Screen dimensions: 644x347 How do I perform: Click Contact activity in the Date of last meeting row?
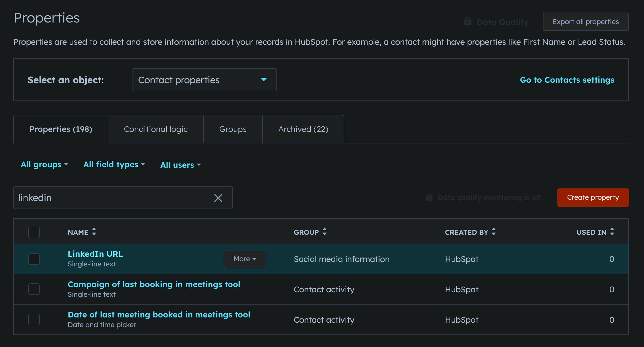click(x=324, y=320)
